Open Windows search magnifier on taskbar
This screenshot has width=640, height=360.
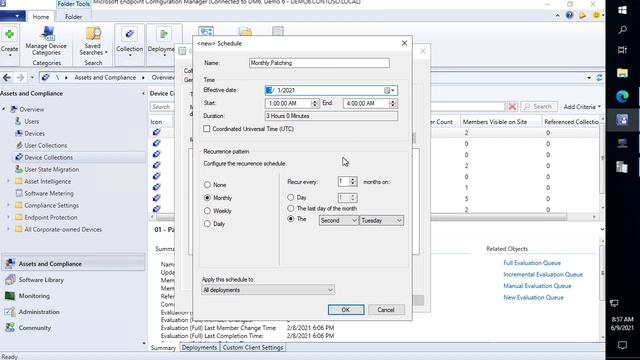tap(622, 30)
